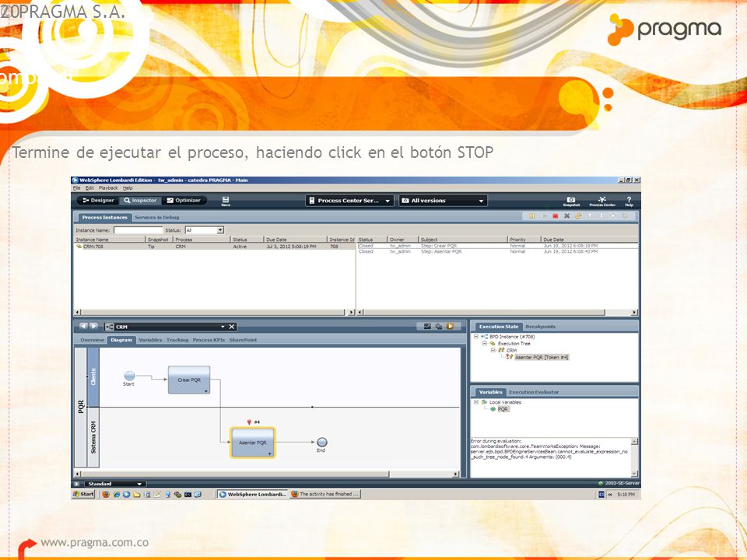Switch to the Overview tab
The width and height of the screenshot is (747, 560).
coord(92,340)
